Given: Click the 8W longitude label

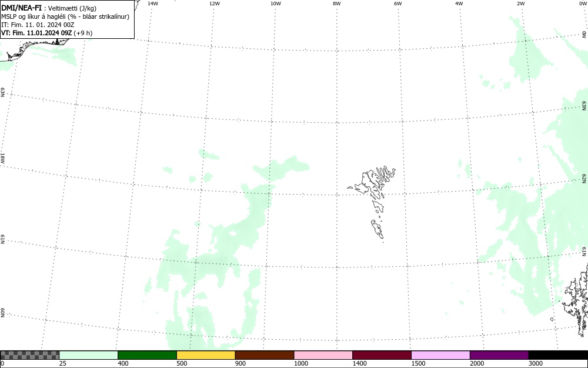Looking at the screenshot, I should (337, 4).
